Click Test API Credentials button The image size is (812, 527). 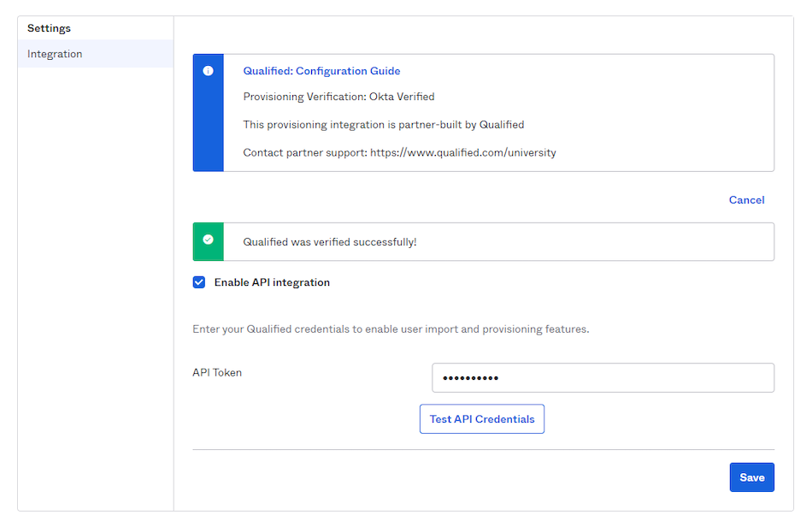pyautogui.click(x=481, y=418)
